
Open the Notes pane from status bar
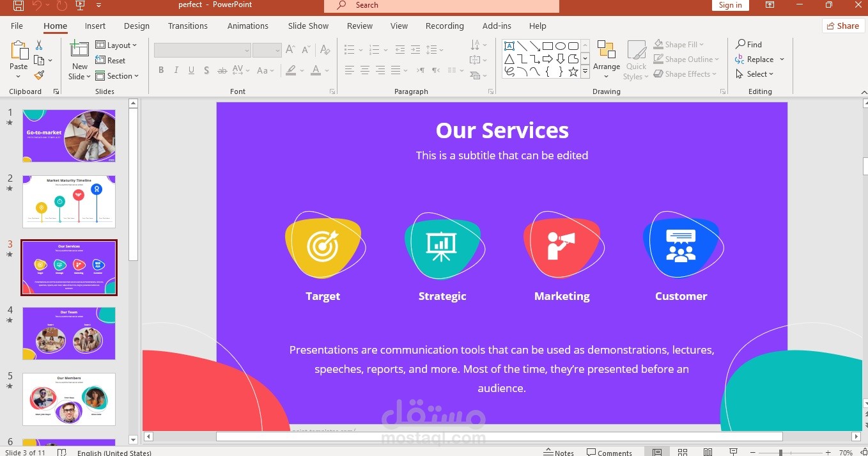click(559, 452)
